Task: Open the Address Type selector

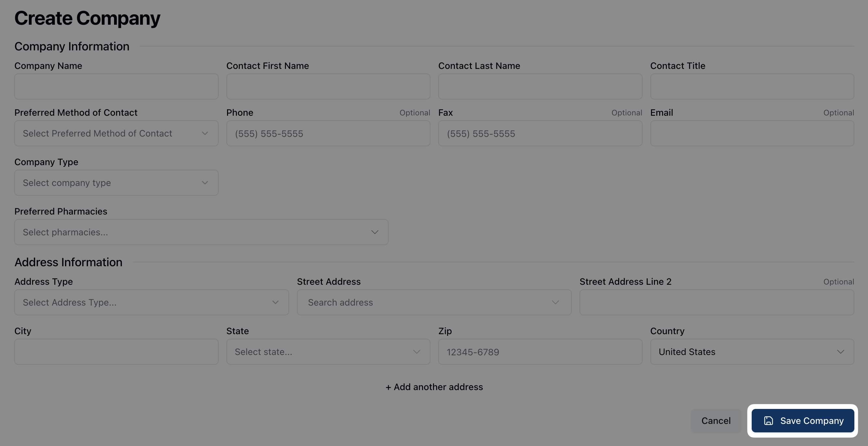Action: pyautogui.click(x=151, y=302)
